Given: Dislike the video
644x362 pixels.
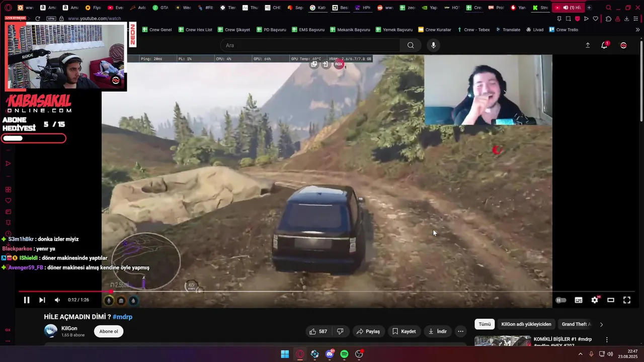Looking at the screenshot, I should click(340, 331).
